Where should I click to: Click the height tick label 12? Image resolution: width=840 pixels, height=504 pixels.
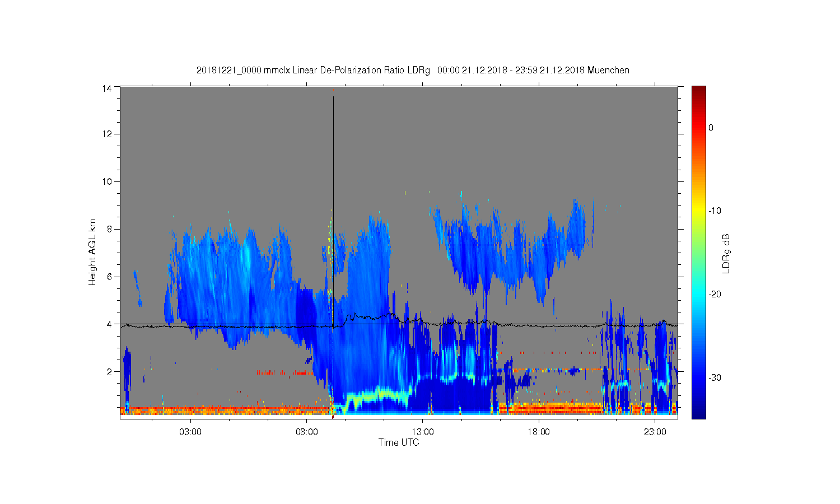click(x=107, y=134)
